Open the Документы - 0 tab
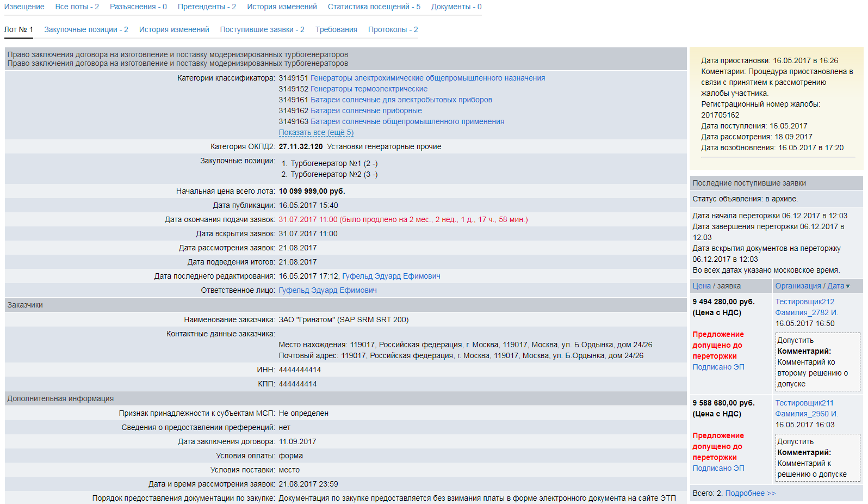This screenshot has width=868, height=504. click(x=456, y=7)
